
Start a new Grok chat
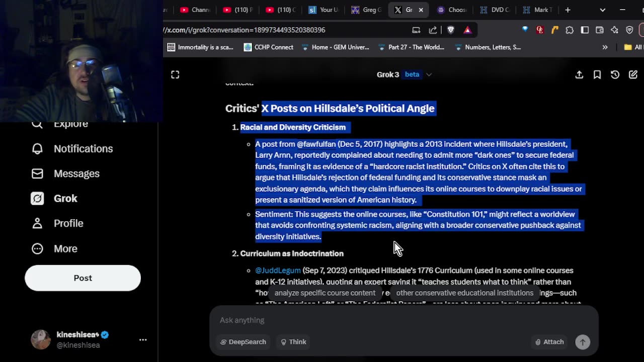point(633,74)
